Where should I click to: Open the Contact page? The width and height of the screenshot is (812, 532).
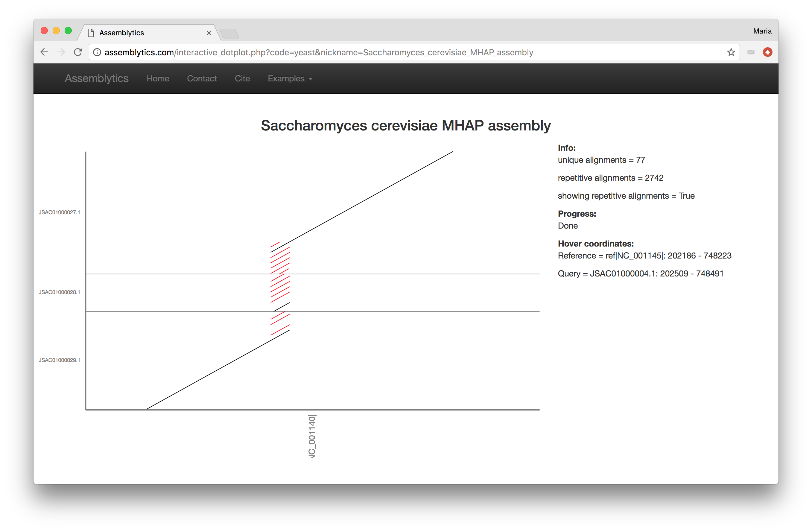click(x=202, y=78)
